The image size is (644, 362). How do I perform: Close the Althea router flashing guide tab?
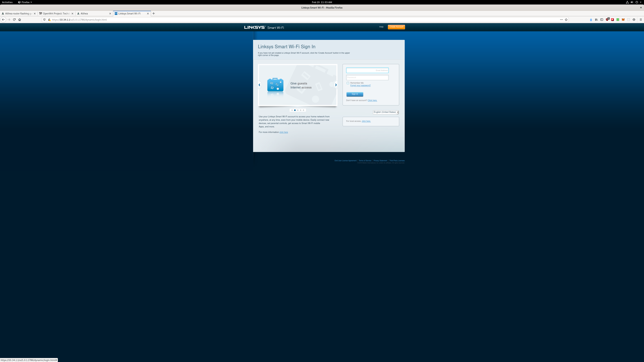tap(35, 13)
